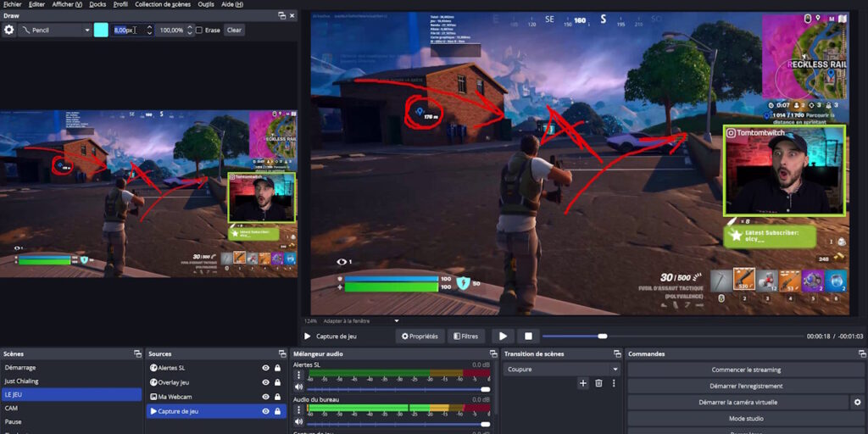Select the Démarrage scene
The height and width of the screenshot is (434, 868).
71,368
